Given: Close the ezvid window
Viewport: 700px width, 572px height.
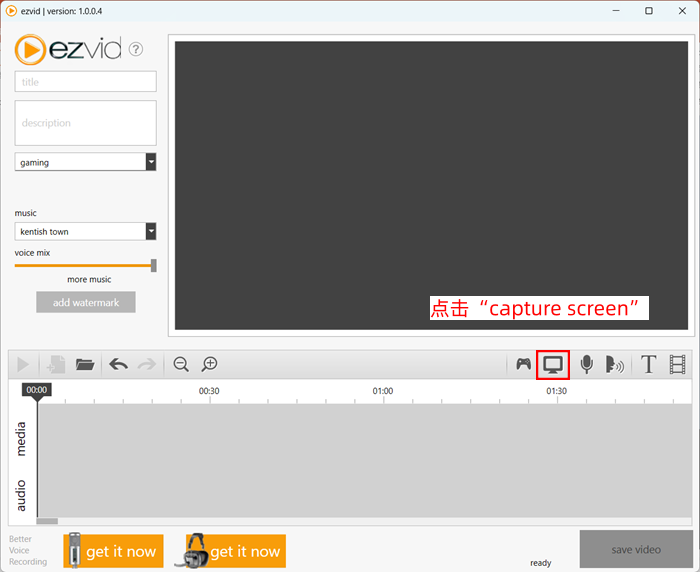Looking at the screenshot, I should tap(682, 11).
